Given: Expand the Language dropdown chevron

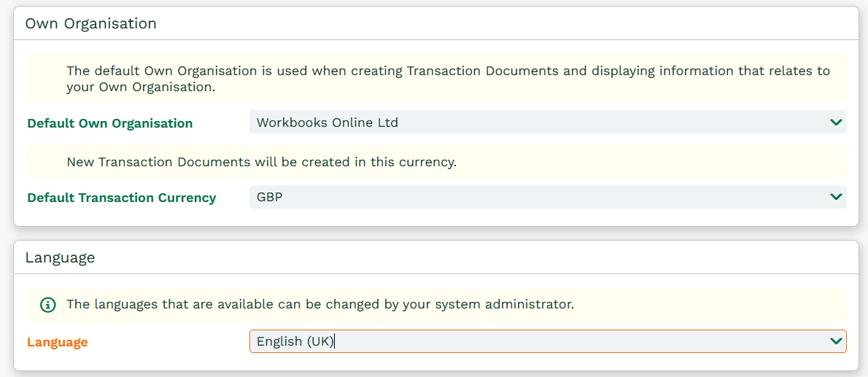Looking at the screenshot, I should [836, 341].
